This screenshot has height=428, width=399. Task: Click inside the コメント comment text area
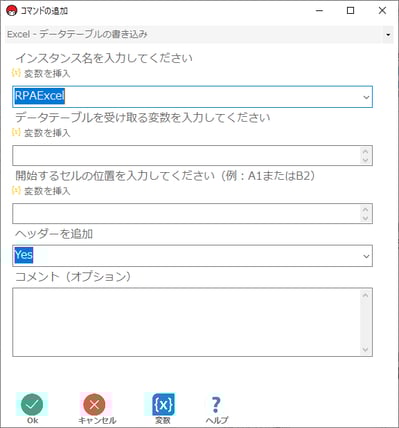(192, 322)
